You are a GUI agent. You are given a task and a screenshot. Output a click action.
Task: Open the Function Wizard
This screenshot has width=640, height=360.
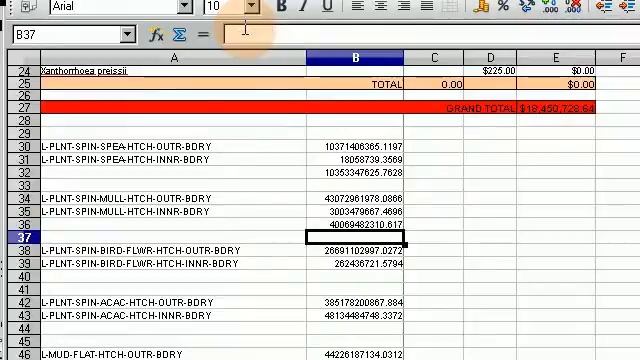pyautogui.click(x=156, y=35)
